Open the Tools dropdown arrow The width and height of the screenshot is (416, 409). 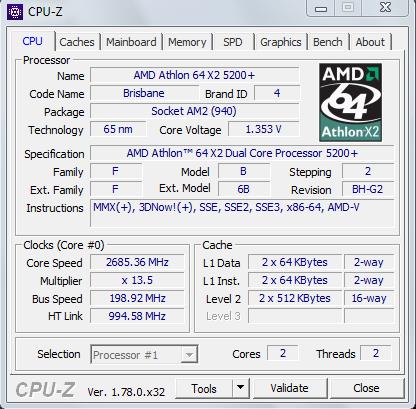coord(241,388)
